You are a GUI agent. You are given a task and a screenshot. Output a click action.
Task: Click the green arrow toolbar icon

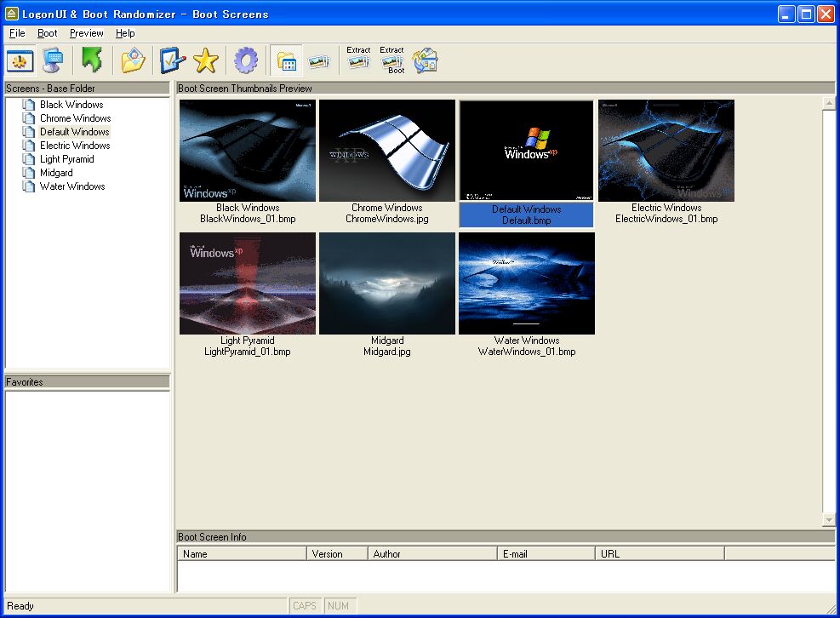click(92, 60)
